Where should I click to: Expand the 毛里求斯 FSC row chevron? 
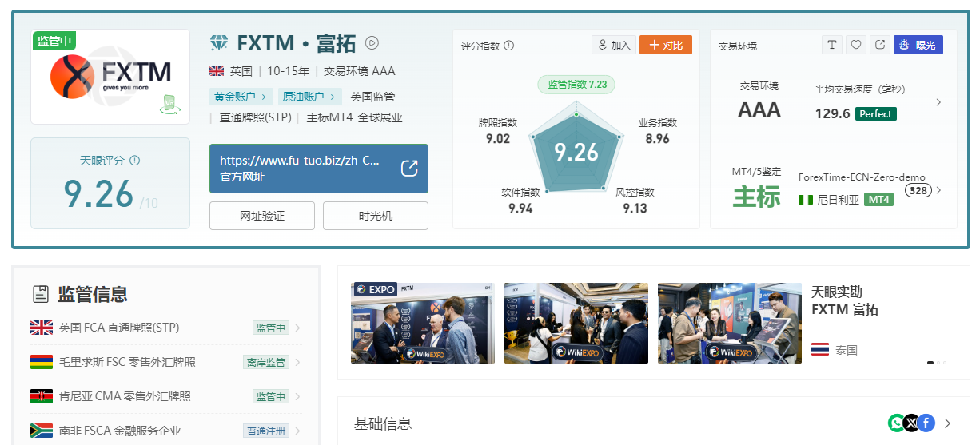tap(297, 362)
